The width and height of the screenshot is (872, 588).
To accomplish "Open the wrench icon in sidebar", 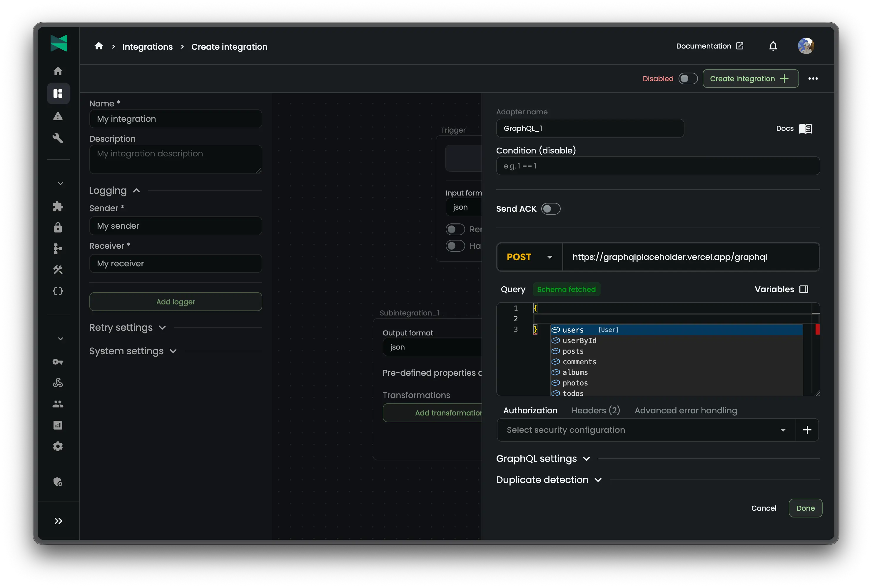I will coord(58,138).
